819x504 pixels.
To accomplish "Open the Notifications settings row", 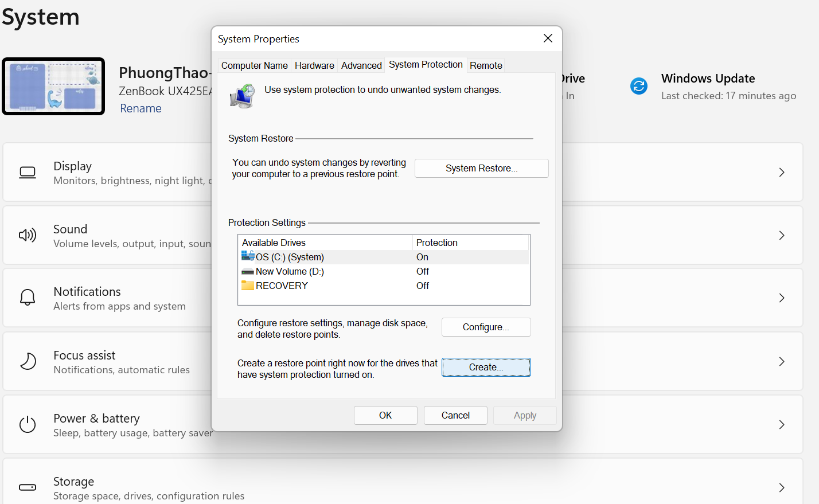I will [403, 298].
